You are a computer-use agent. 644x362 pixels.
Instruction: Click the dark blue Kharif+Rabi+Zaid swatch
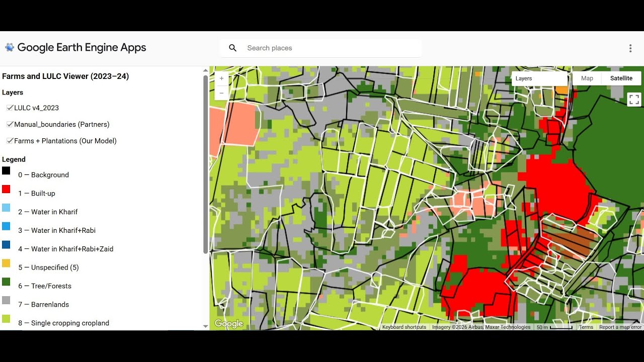(6, 245)
